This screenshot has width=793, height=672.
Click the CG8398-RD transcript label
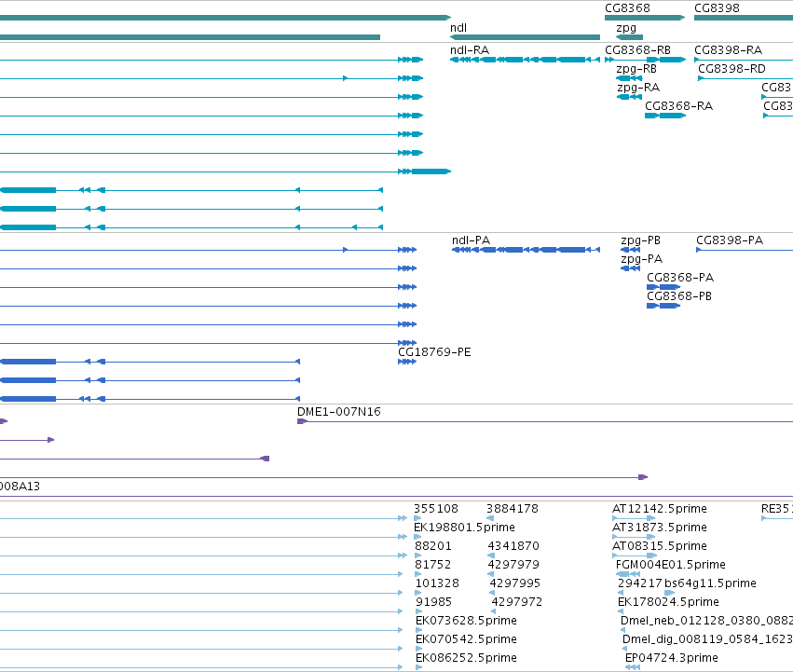point(731,69)
